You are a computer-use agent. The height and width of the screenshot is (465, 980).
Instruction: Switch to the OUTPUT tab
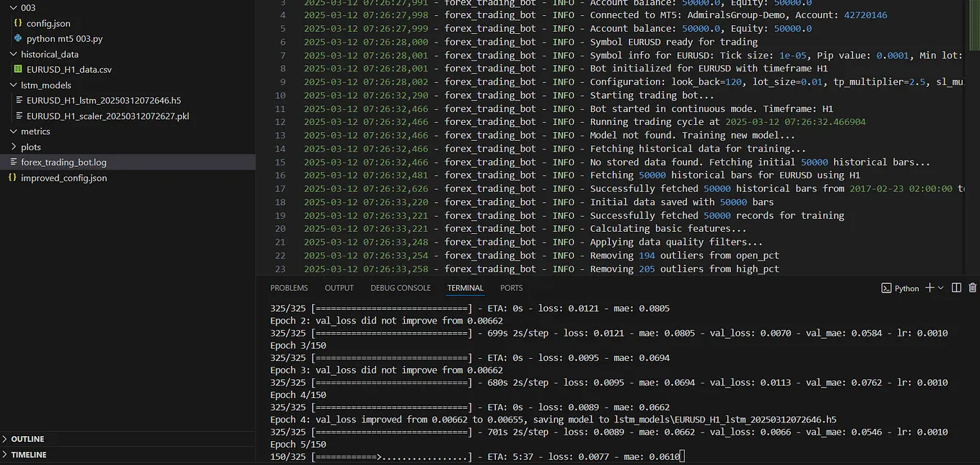coord(338,287)
